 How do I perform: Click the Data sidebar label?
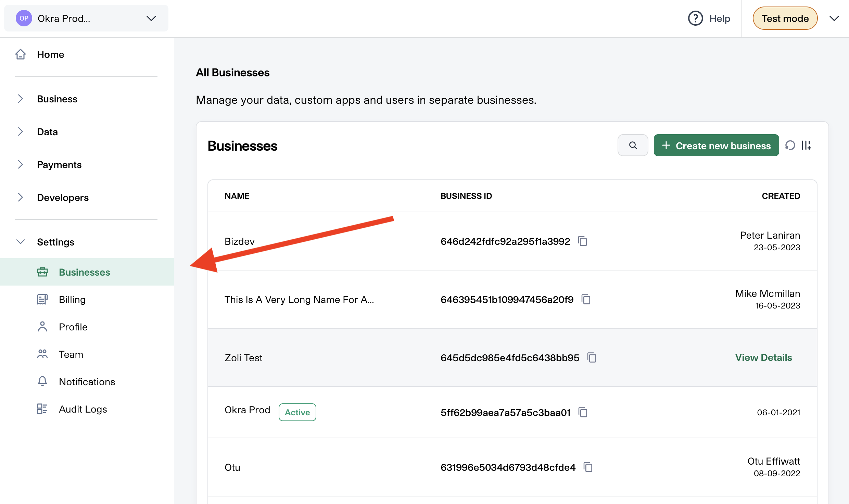click(x=47, y=132)
